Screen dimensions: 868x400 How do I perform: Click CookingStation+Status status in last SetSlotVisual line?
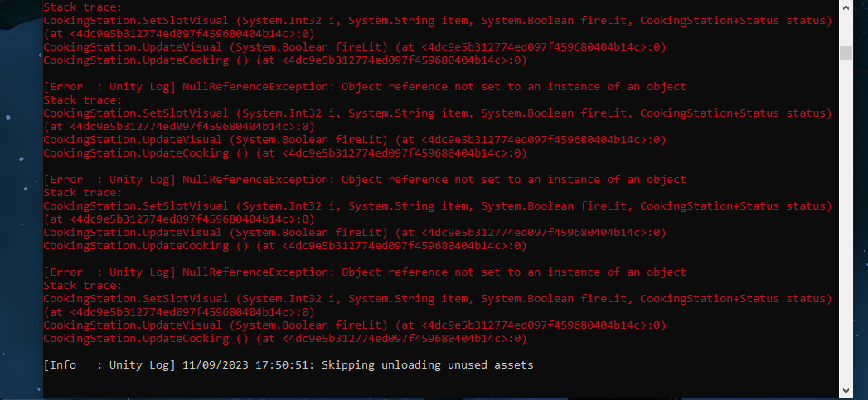click(735, 299)
